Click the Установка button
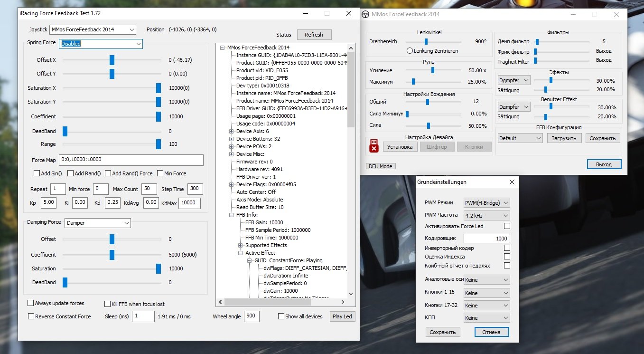The height and width of the screenshot is (354, 644). tap(400, 147)
